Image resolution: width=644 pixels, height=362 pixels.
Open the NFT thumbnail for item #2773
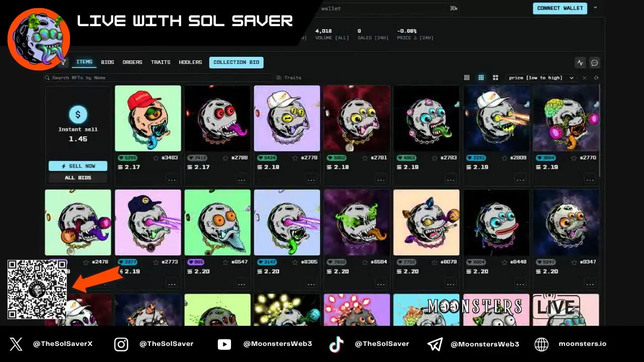point(148,222)
